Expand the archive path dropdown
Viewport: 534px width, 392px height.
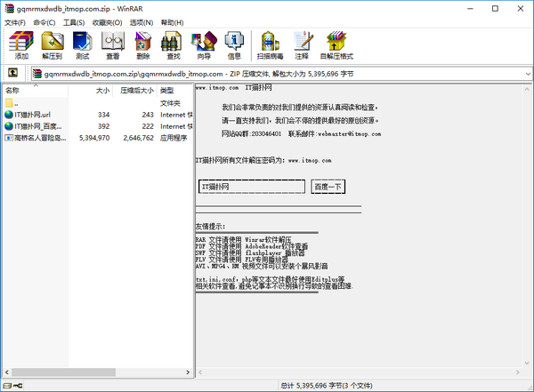[x=528, y=74]
